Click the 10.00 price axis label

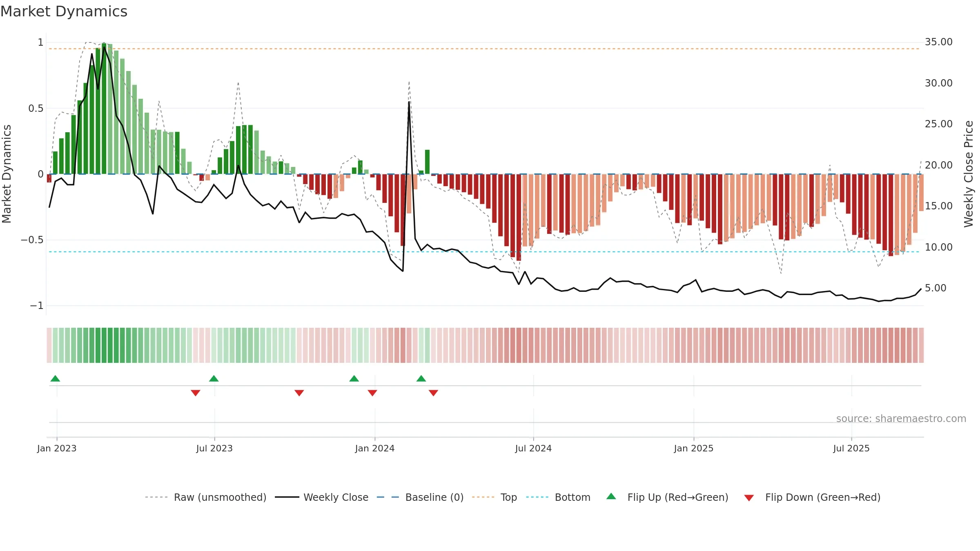point(938,247)
